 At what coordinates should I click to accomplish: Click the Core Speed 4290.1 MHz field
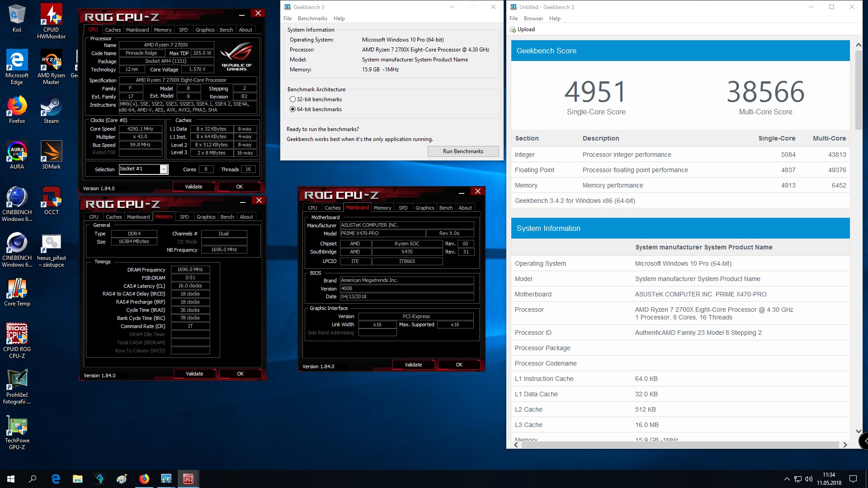pos(140,129)
